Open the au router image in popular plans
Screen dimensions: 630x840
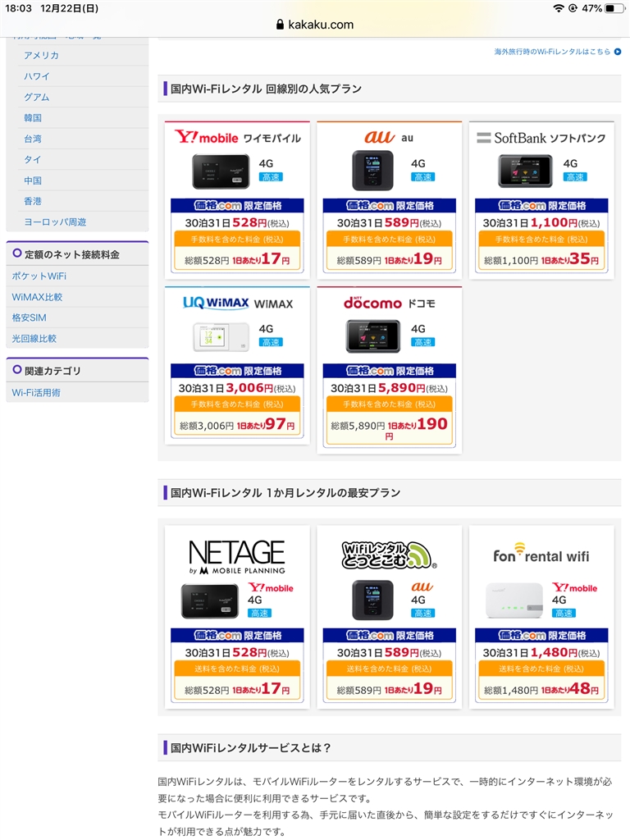pos(372,171)
